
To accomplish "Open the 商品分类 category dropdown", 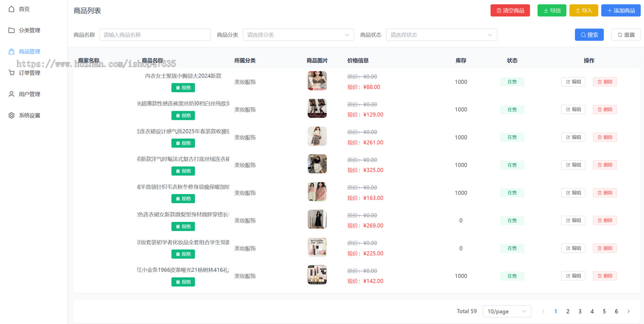I will point(298,35).
